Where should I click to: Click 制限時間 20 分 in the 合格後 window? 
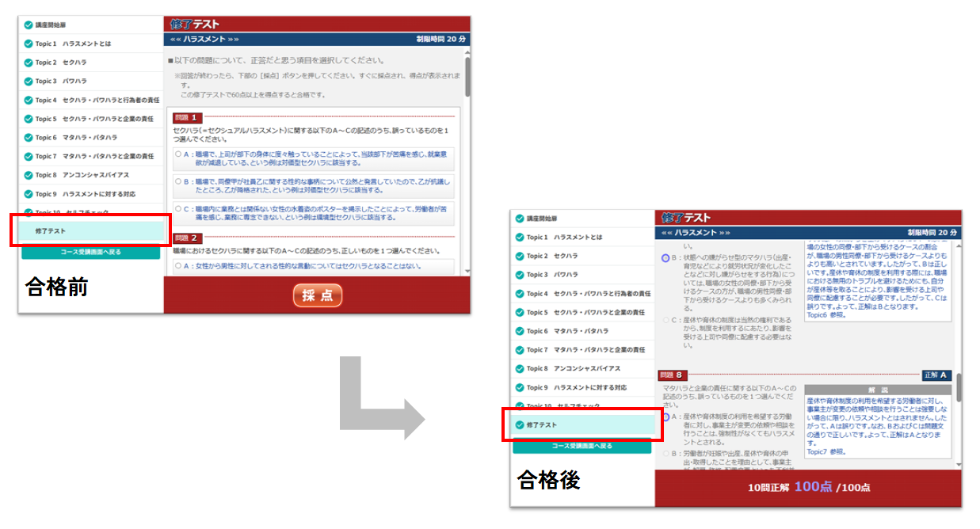(x=933, y=233)
